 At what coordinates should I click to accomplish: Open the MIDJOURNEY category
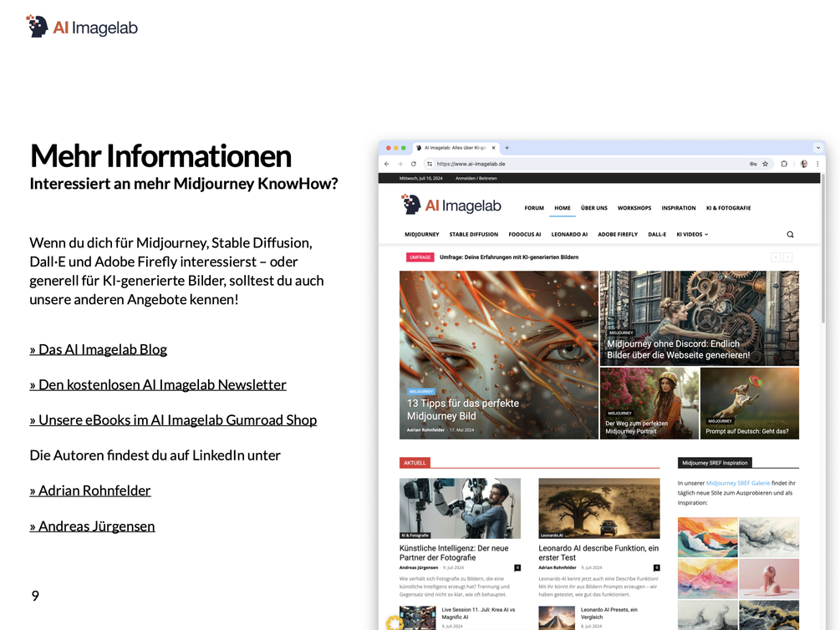point(422,235)
